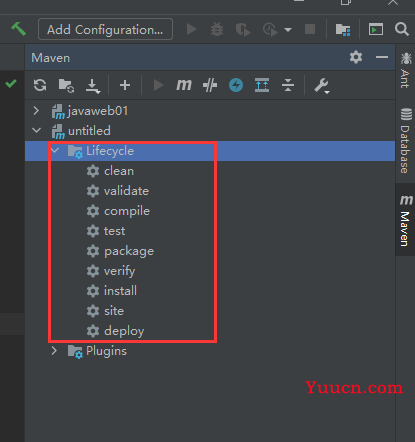Open Maven panel gear options
415x442 pixels.
pos(356,57)
